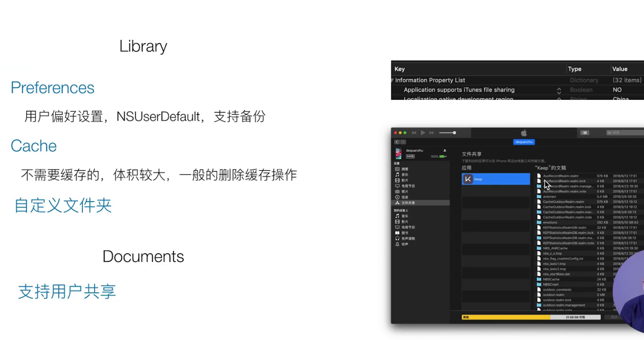The image size is (644, 340).
Task: Select the nbs_lastc2.tmp file
Action: 554,269
